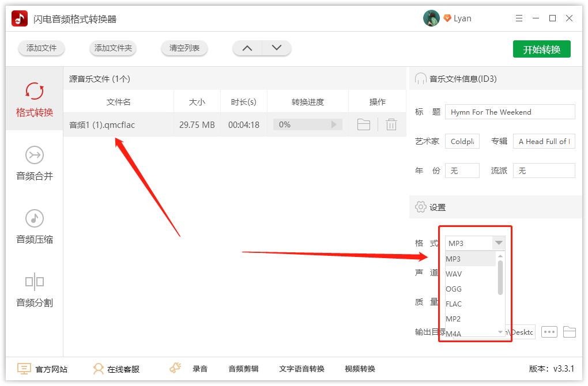Switch to 音频合并 audio merge tab
This screenshot has width=588, height=386.
coord(35,164)
